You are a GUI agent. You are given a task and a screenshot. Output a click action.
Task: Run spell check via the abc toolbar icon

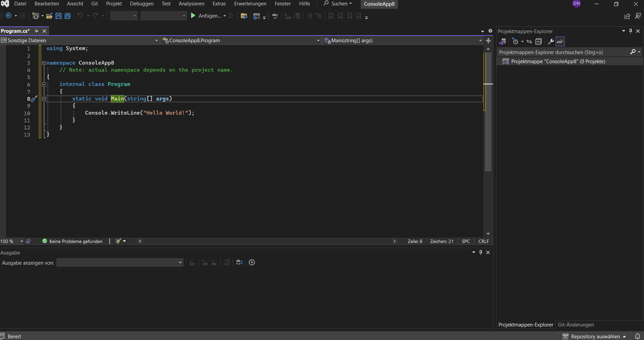point(275,16)
